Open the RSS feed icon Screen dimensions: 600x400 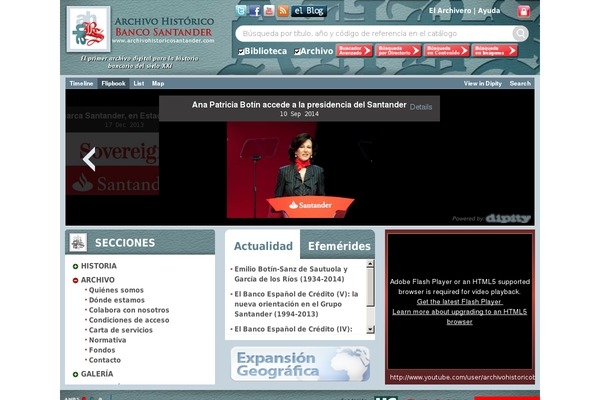(283, 11)
